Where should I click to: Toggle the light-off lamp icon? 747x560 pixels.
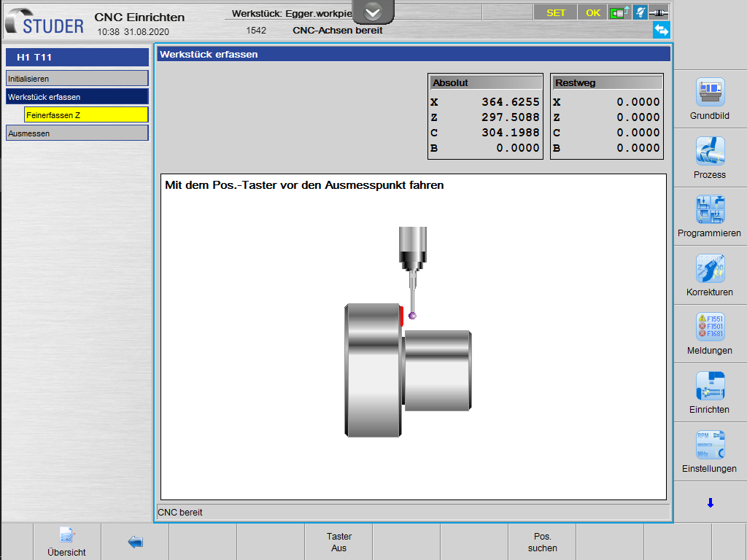(x=640, y=12)
